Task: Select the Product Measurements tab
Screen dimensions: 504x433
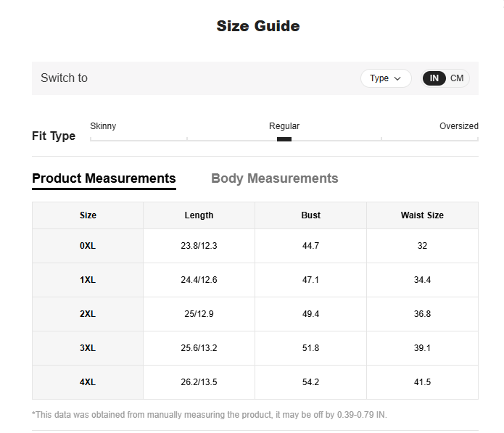Action: click(x=104, y=178)
